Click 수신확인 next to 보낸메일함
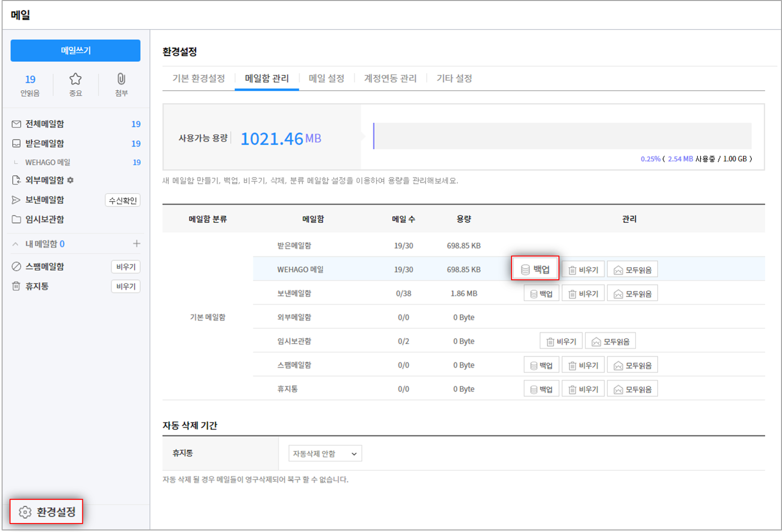This screenshot has width=782, height=532. click(122, 200)
